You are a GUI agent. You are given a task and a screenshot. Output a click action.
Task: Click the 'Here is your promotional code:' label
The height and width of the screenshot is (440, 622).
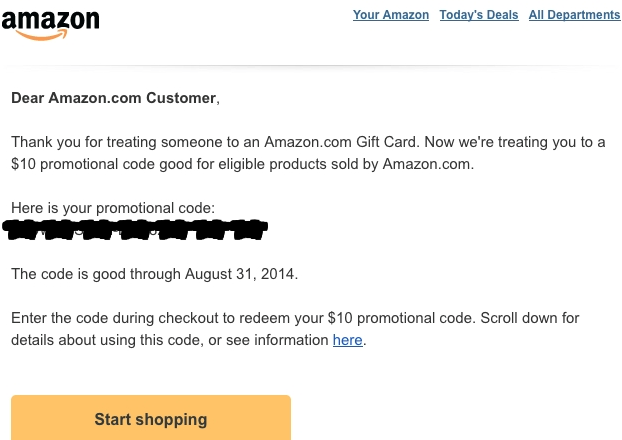(x=113, y=208)
